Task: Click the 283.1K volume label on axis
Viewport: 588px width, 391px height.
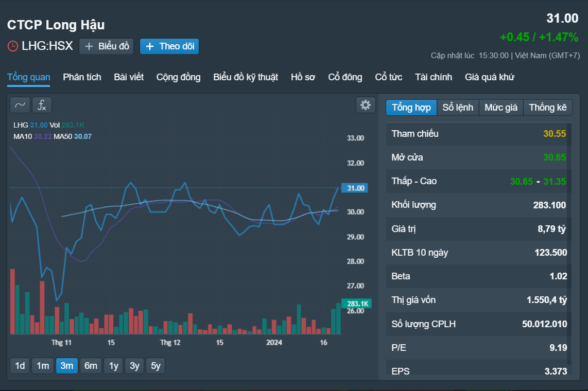Action: pyautogui.click(x=357, y=304)
